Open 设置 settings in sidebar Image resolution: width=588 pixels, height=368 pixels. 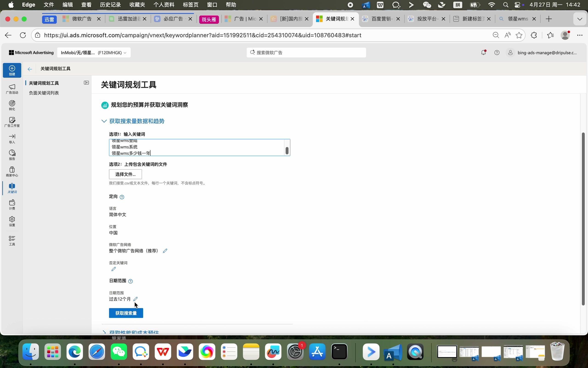click(12, 221)
